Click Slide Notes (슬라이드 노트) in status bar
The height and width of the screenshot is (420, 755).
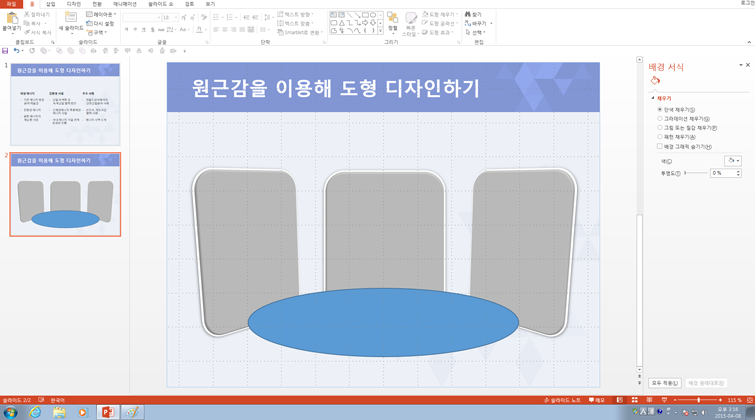click(x=562, y=400)
